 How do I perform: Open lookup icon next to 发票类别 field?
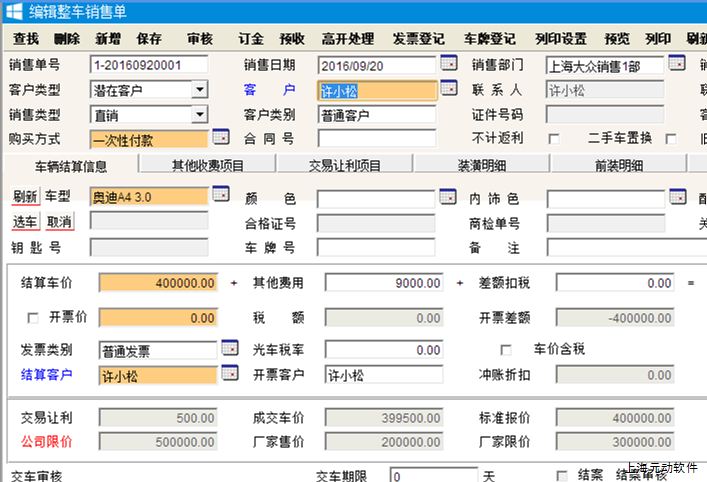point(229,348)
